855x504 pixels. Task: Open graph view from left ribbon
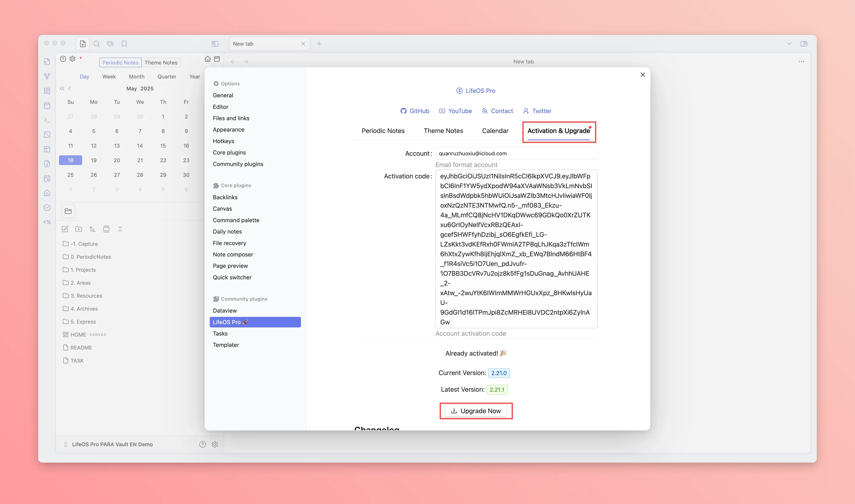47,76
